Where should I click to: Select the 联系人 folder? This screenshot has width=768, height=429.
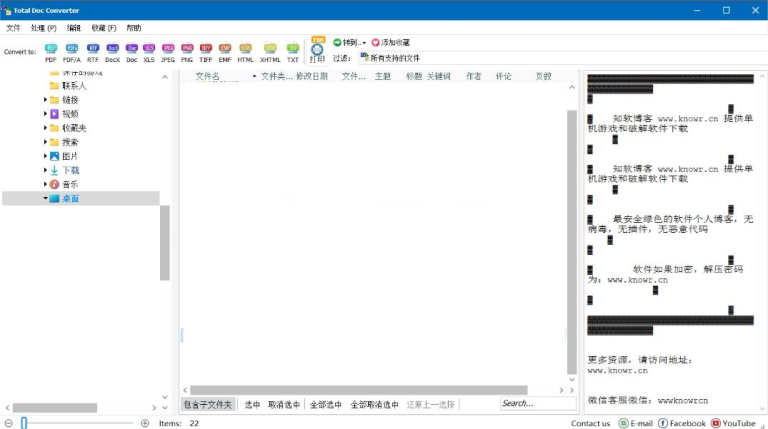pyautogui.click(x=69, y=86)
